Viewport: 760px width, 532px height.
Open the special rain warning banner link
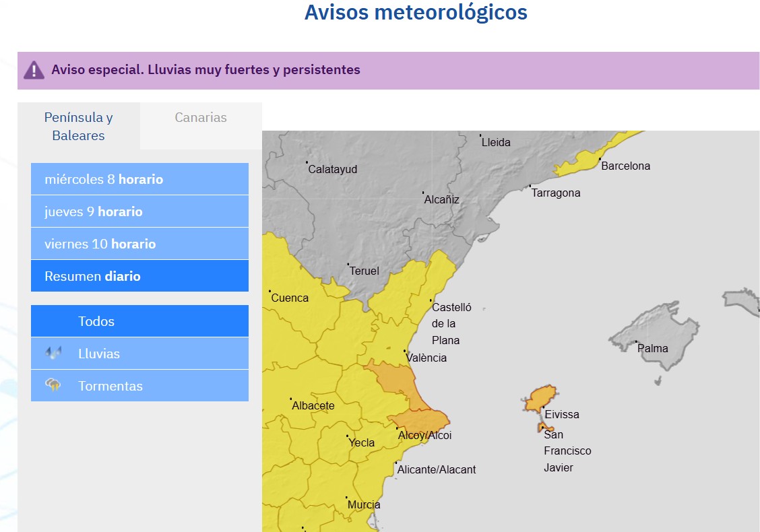point(205,70)
